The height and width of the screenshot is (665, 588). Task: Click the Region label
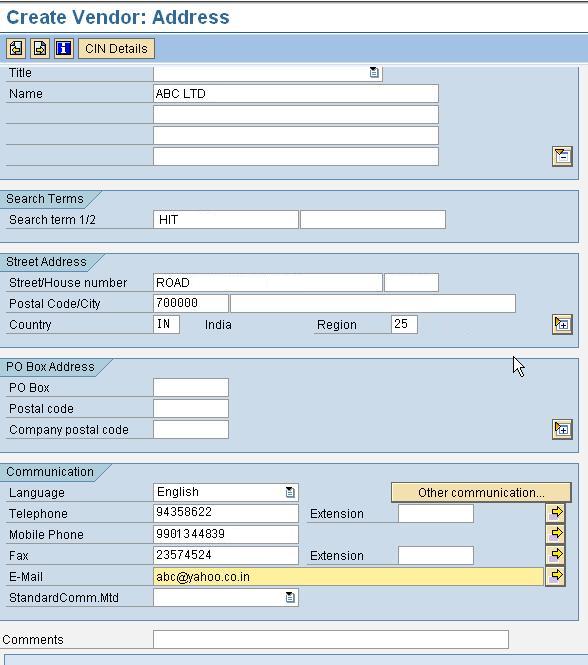tap(337, 325)
